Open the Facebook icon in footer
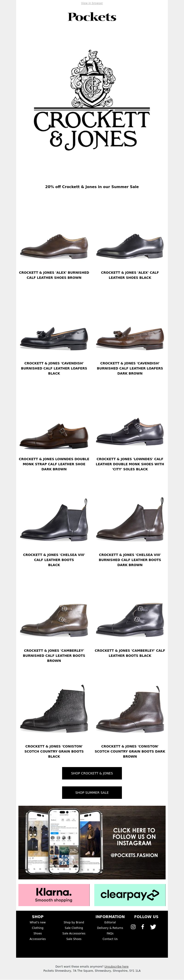The width and height of the screenshot is (184, 980). click(143, 927)
